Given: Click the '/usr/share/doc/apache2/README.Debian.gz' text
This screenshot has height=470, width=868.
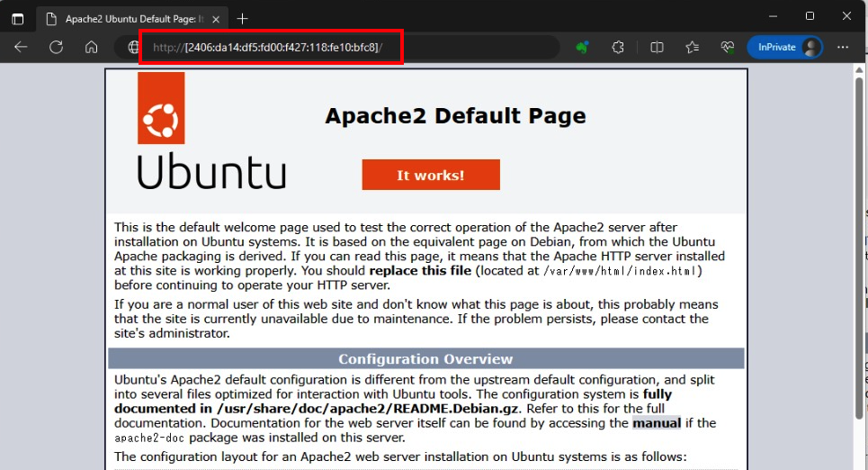Looking at the screenshot, I should pos(368,409).
